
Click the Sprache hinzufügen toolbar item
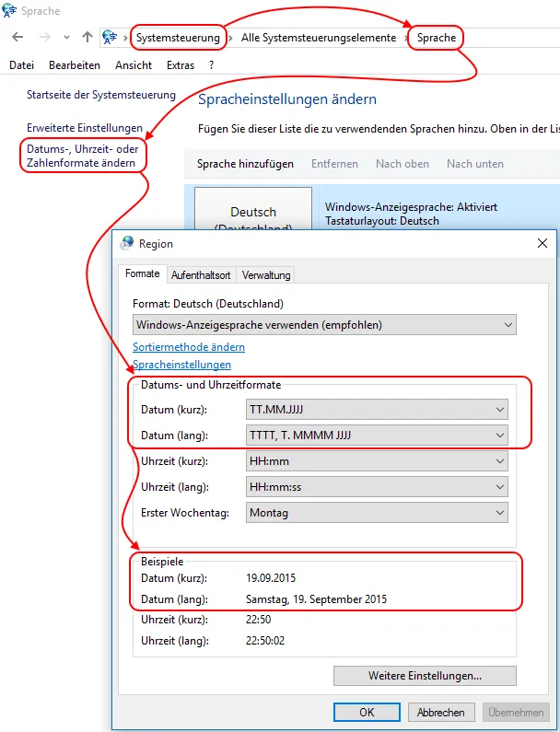click(x=245, y=164)
